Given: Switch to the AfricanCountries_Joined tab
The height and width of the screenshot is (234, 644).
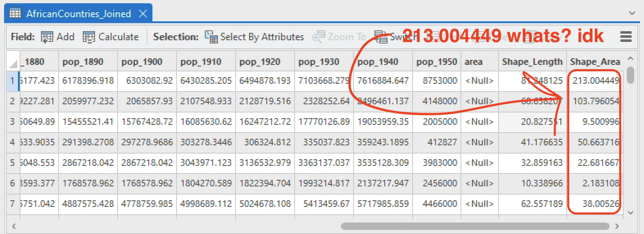Looking at the screenshot, I should click(79, 14).
